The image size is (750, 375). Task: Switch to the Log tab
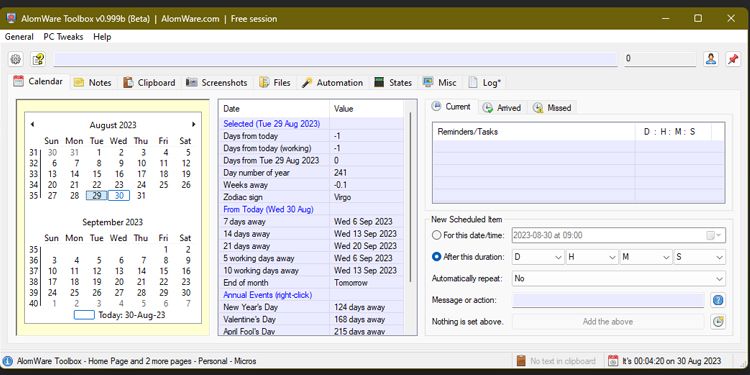click(485, 82)
